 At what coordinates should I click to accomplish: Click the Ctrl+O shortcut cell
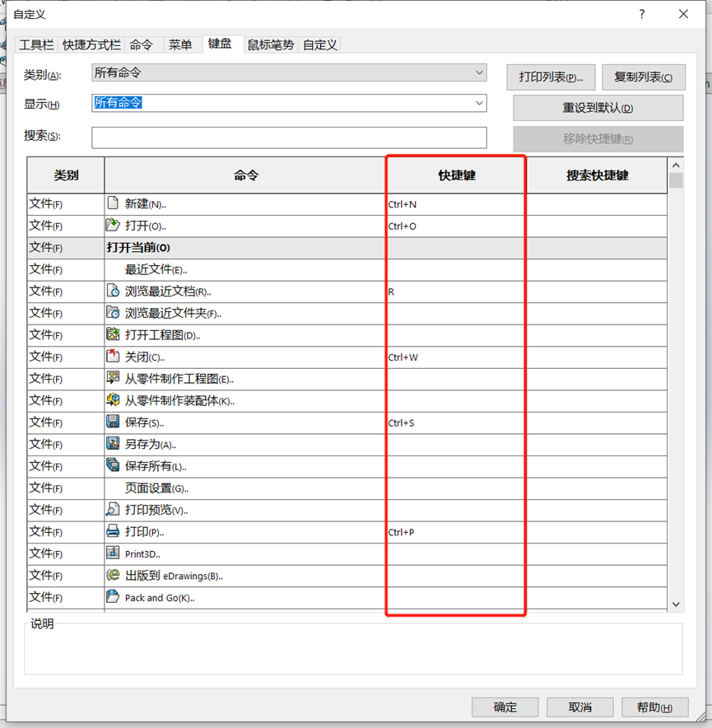coord(456,226)
